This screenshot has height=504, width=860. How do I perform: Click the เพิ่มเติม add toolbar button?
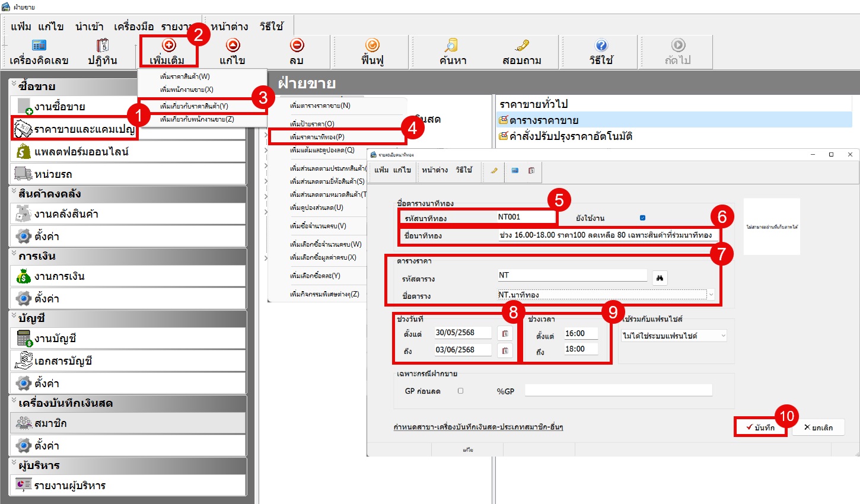click(x=168, y=52)
